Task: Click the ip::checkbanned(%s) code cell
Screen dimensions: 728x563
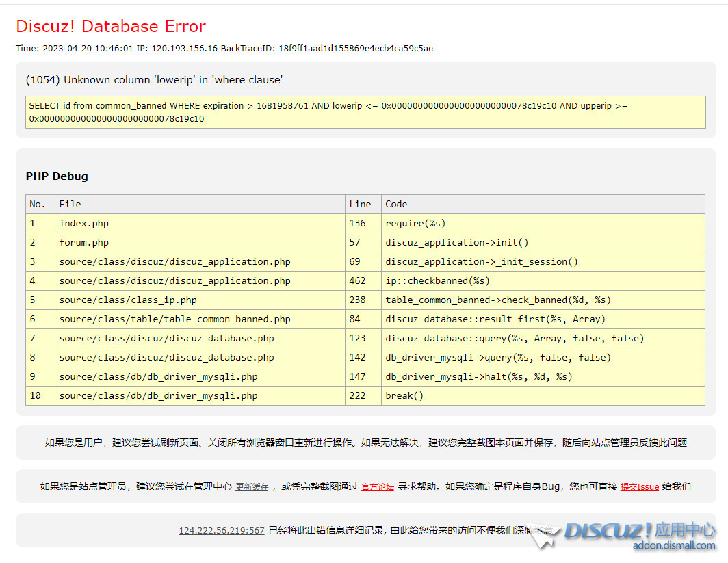Action: coord(437,280)
